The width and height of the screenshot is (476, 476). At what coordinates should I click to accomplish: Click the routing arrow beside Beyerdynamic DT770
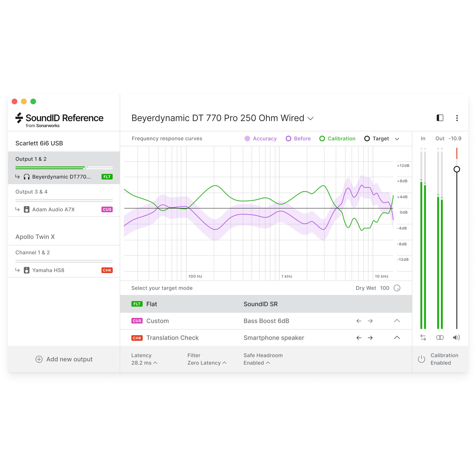[x=17, y=177]
